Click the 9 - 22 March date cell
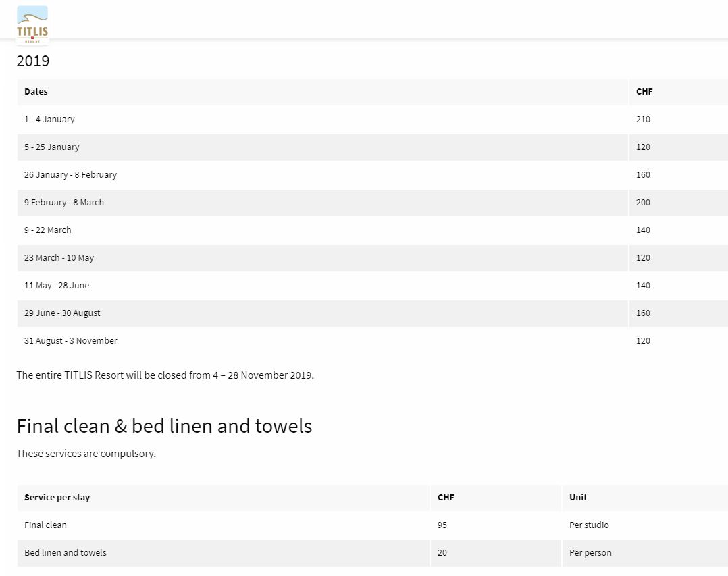 click(x=47, y=230)
